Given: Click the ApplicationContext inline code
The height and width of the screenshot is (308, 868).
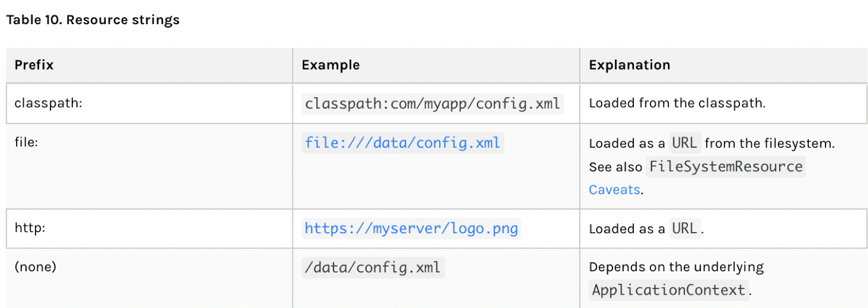Looking at the screenshot, I should point(669,290).
